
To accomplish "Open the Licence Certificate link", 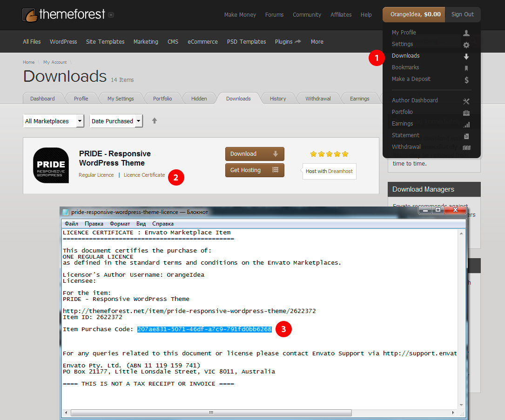I will pyautogui.click(x=144, y=175).
